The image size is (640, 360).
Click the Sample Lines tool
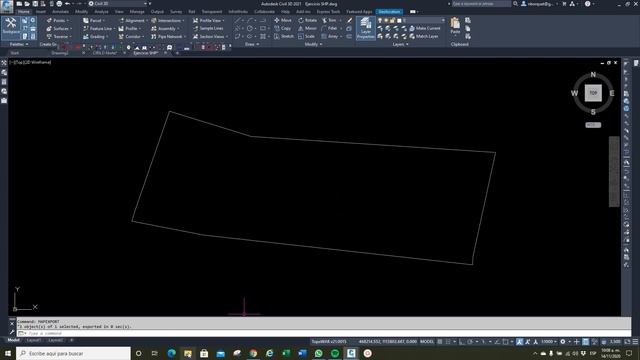click(208, 29)
